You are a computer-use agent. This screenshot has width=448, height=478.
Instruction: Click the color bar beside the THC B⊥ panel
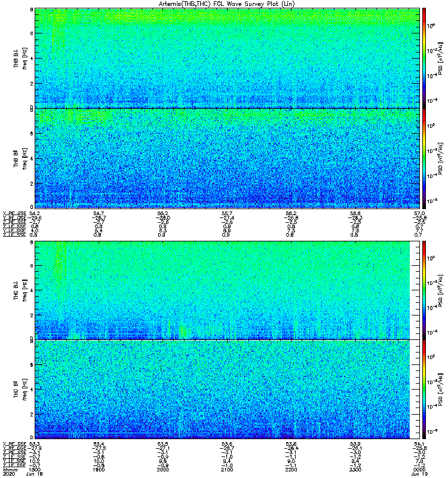tap(424, 290)
